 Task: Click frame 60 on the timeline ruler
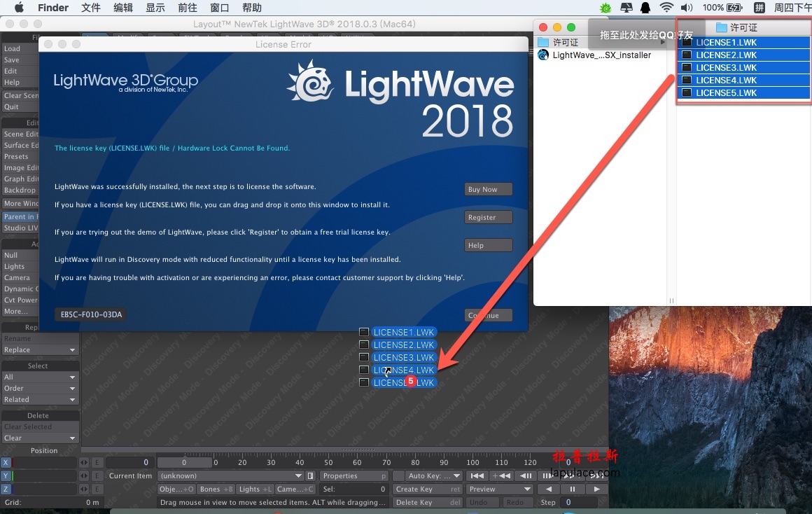[357, 462]
